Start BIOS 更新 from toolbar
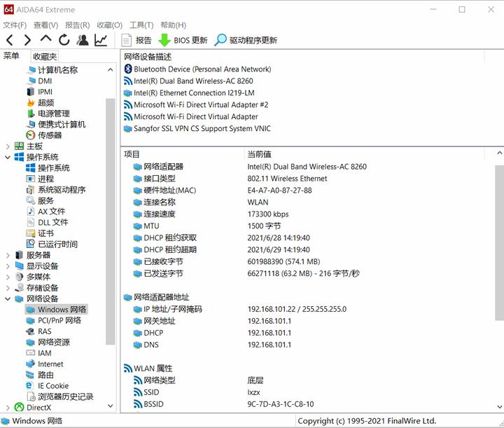 tap(183, 40)
